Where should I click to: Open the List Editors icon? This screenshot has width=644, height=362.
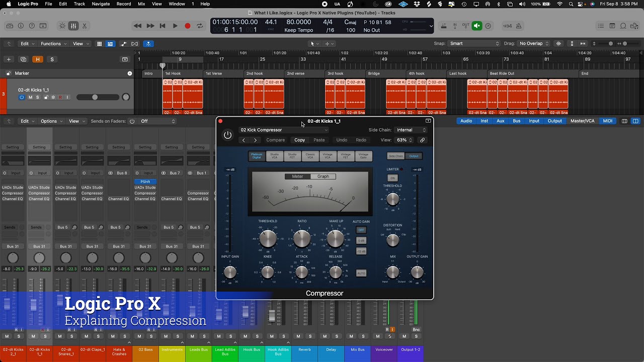click(x=601, y=26)
